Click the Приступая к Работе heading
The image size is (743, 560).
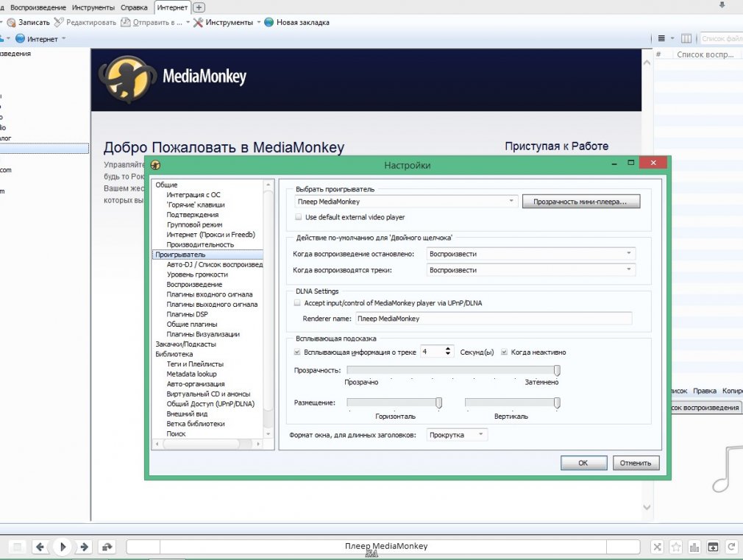point(556,146)
